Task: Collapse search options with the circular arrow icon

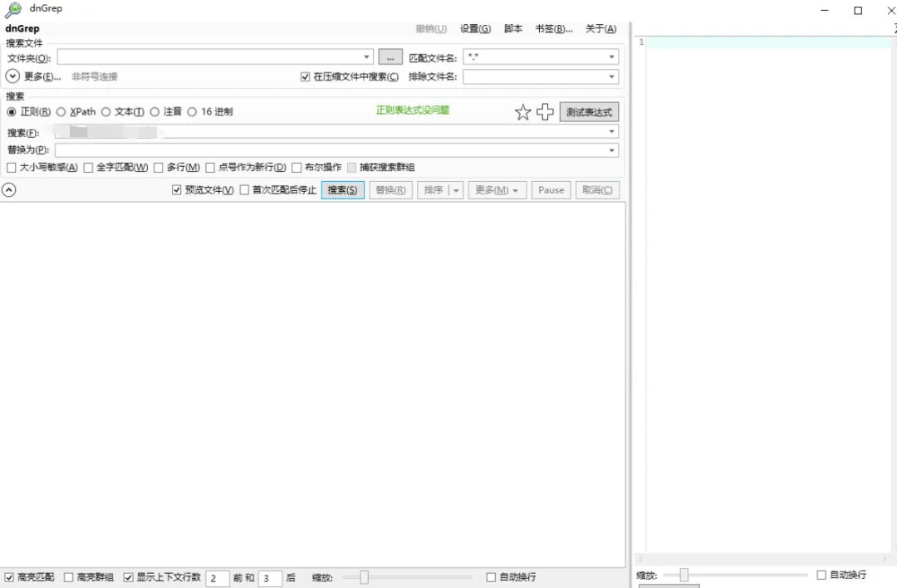Action: click(8, 189)
